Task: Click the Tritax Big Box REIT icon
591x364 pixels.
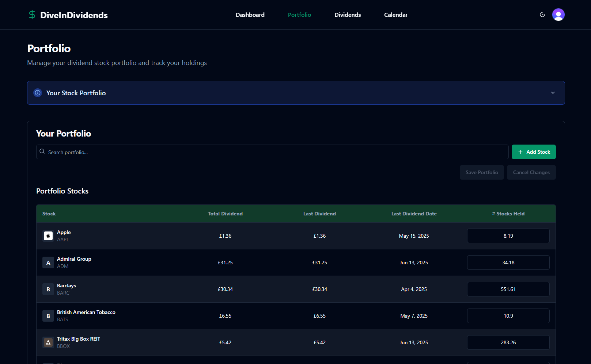Action: click(x=48, y=342)
